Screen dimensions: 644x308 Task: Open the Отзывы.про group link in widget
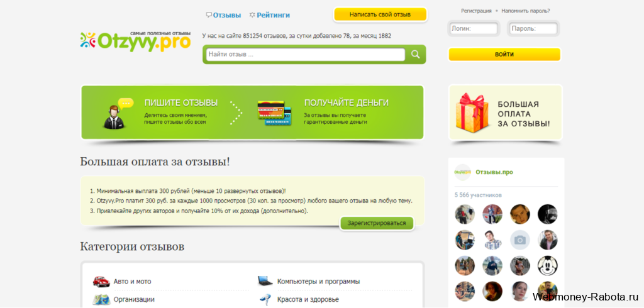click(x=494, y=172)
